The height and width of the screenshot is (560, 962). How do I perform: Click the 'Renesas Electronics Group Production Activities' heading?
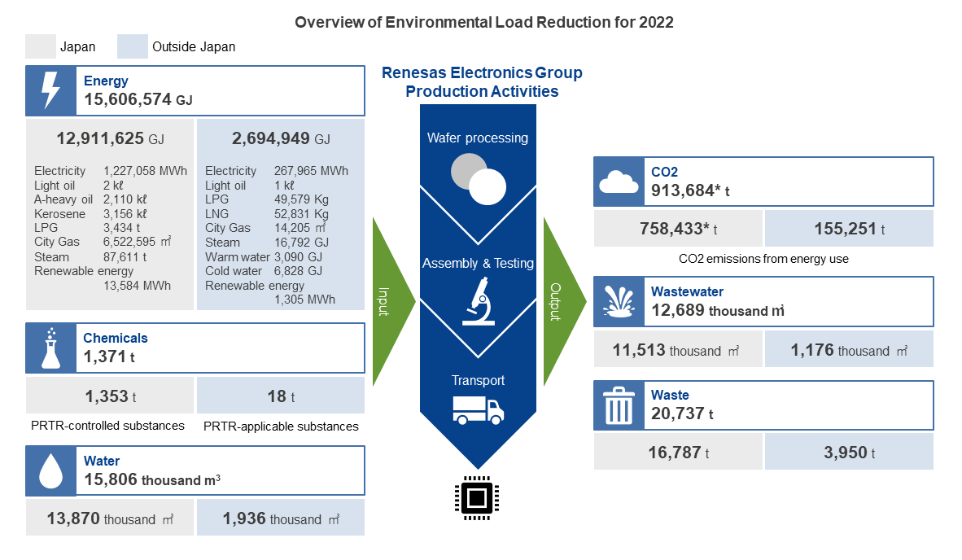[x=483, y=82]
